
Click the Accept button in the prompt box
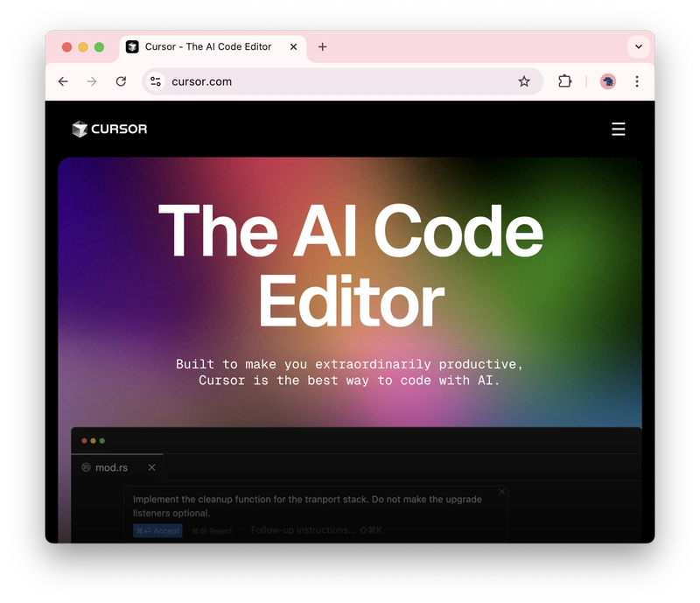pos(157,530)
